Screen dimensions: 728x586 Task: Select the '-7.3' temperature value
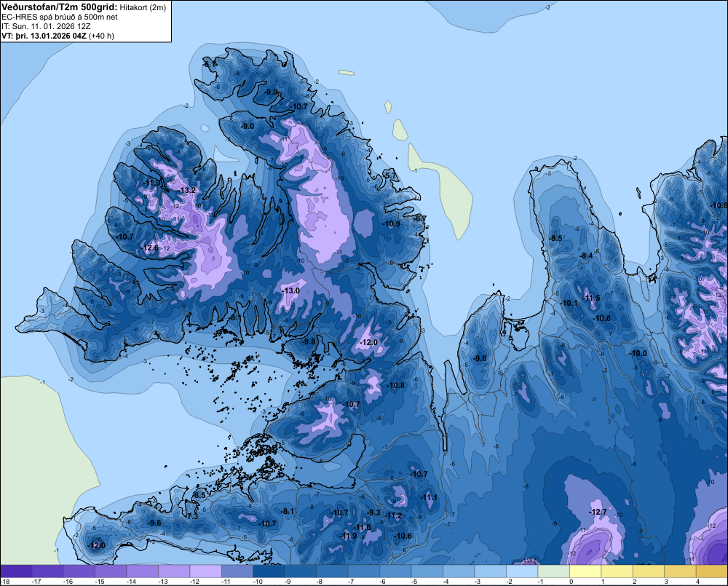[x=192, y=516]
